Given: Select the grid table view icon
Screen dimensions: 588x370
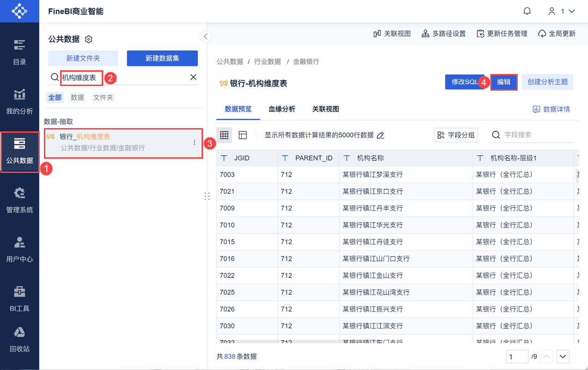Looking at the screenshot, I should coord(224,135).
